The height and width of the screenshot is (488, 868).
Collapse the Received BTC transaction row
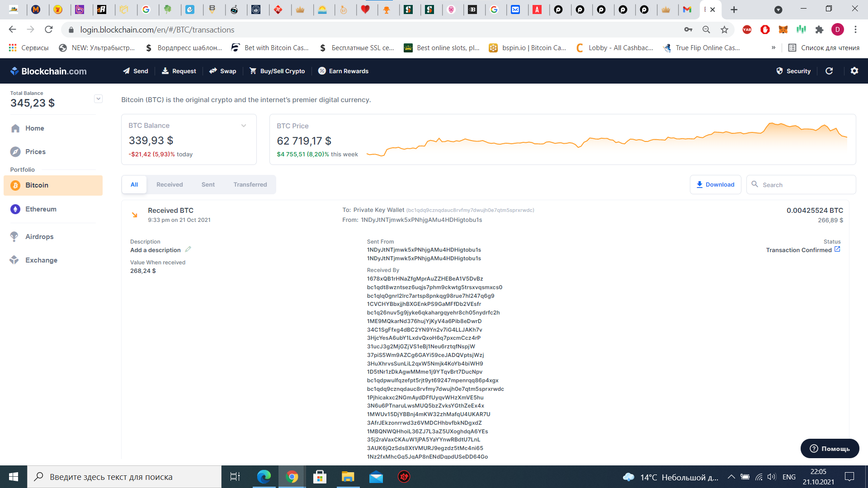pyautogui.click(x=485, y=215)
